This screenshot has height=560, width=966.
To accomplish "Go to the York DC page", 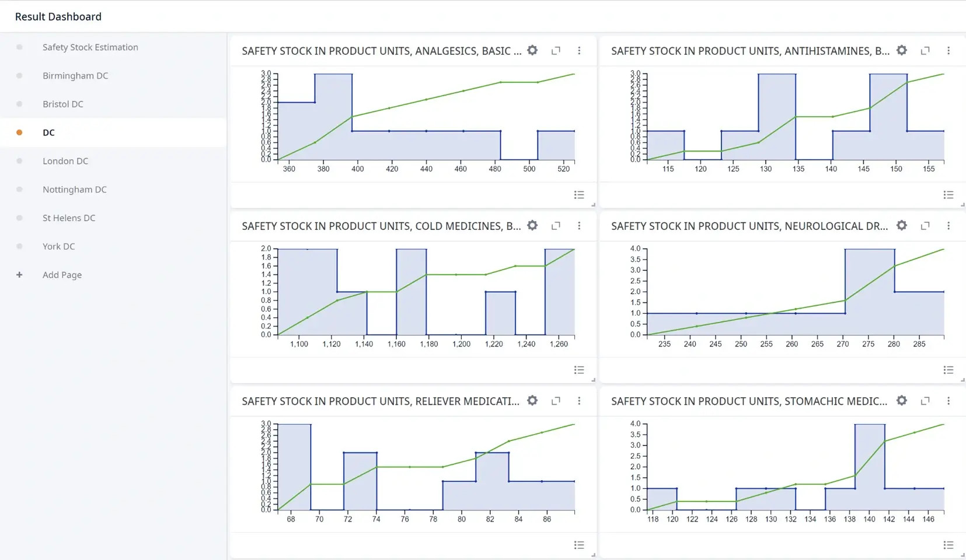I will (x=58, y=246).
